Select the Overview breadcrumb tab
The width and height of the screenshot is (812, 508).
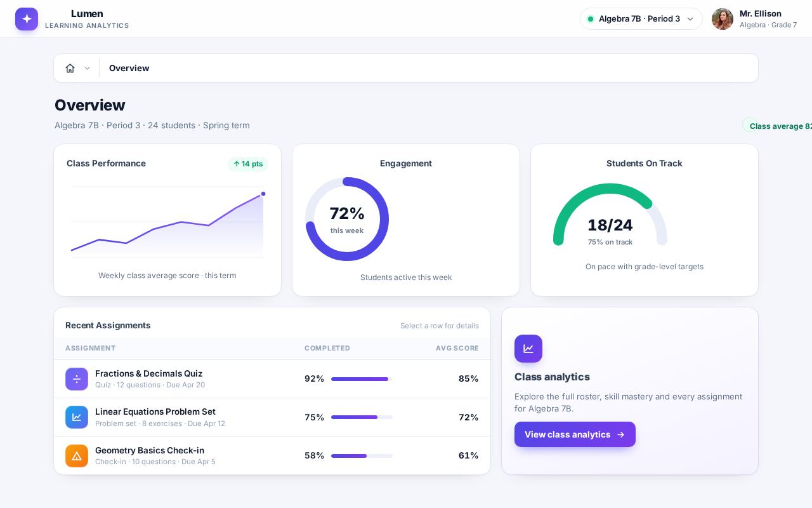point(129,68)
